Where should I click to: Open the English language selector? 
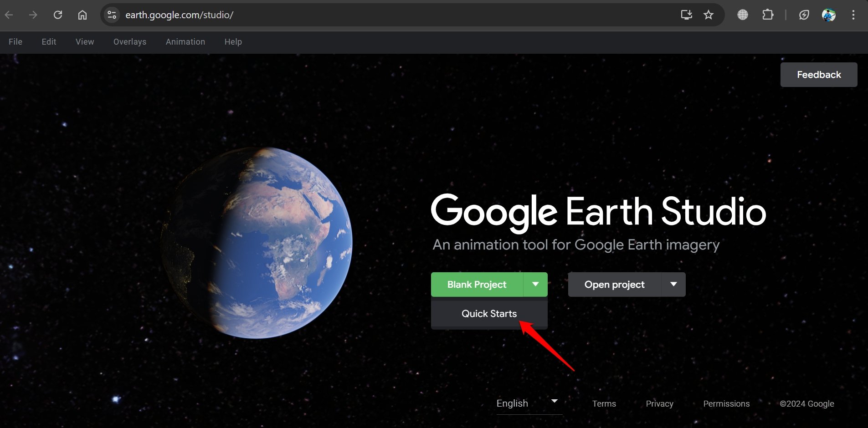click(x=529, y=403)
